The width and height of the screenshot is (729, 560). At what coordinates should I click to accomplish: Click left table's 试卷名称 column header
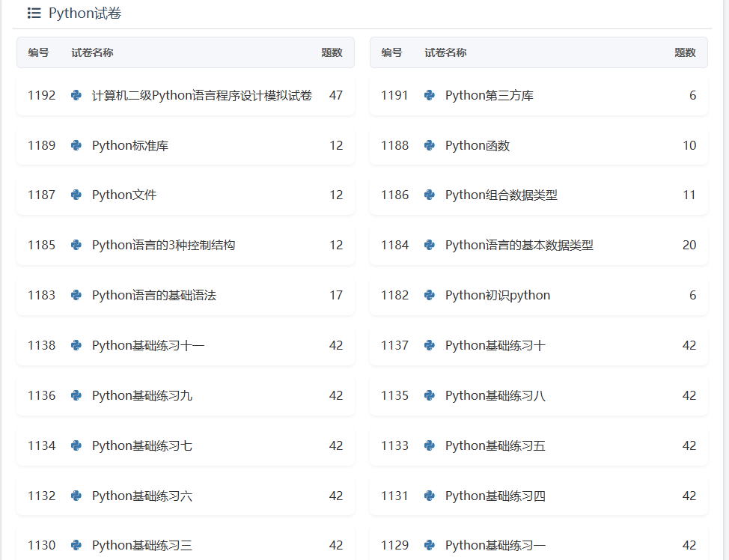pos(92,52)
